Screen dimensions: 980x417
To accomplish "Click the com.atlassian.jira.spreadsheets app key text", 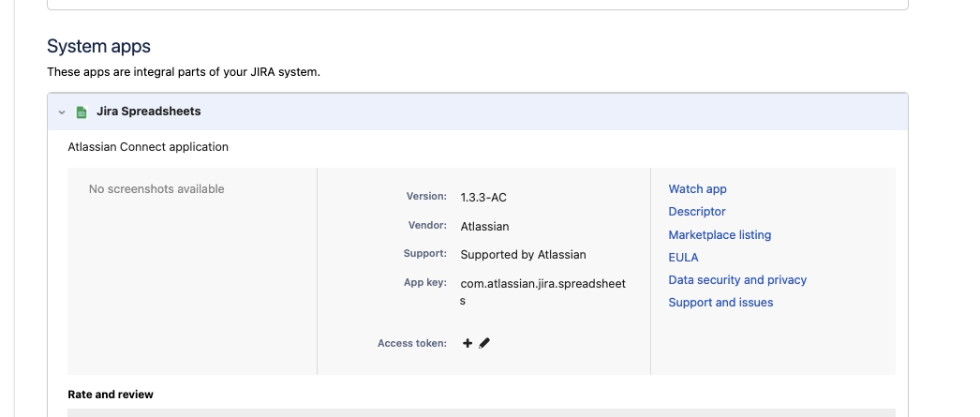I will tap(542, 283).
